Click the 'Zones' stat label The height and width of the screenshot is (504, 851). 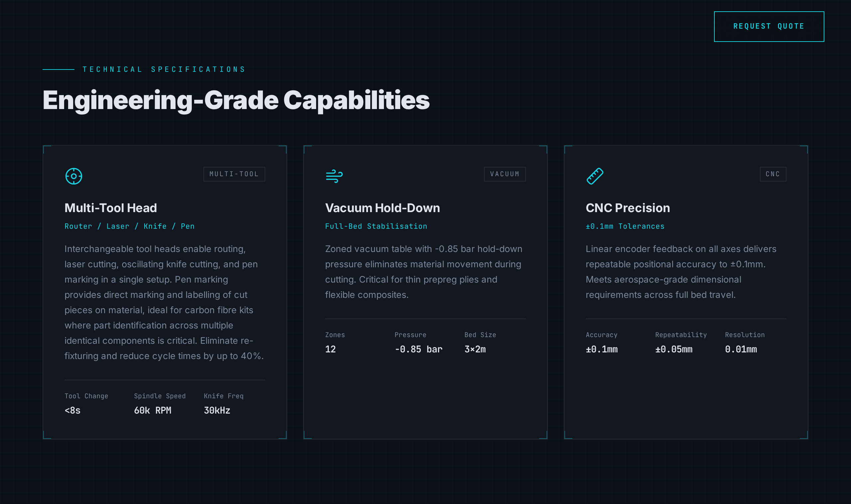[335, 335]
